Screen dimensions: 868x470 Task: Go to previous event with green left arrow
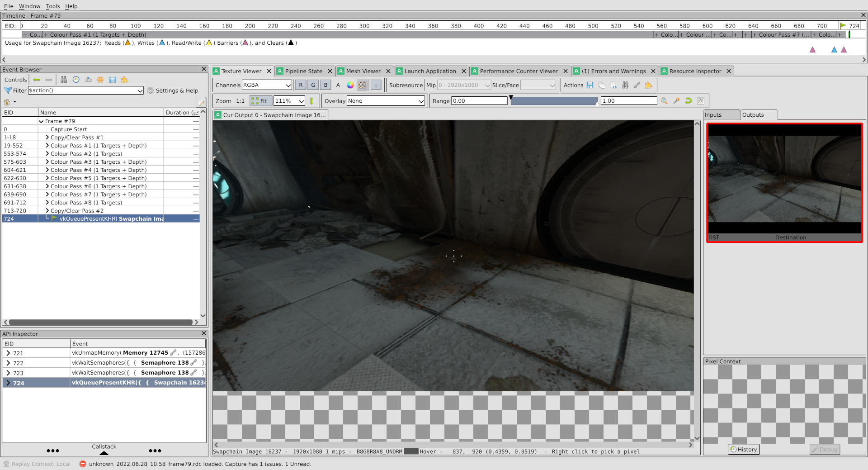click(x=37, y=80)
